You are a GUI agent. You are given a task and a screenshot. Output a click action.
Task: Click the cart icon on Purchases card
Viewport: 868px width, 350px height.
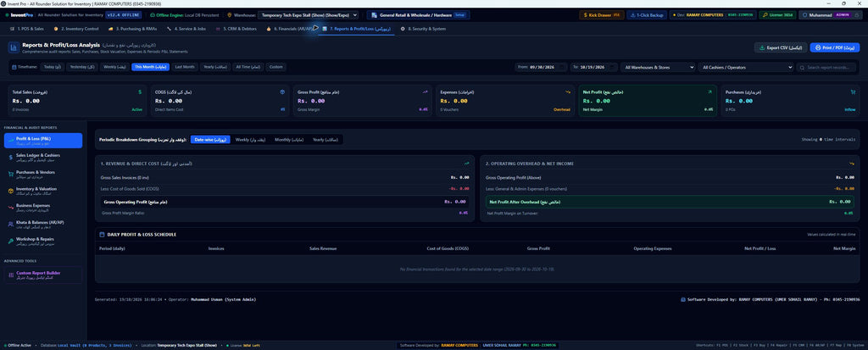[853, 92]
